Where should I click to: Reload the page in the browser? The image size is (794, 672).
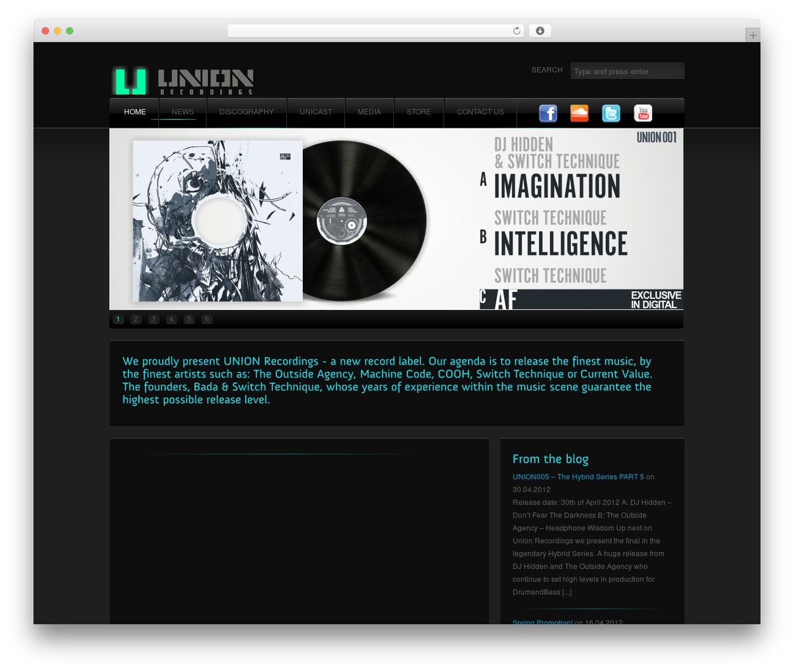coord(517,31)
